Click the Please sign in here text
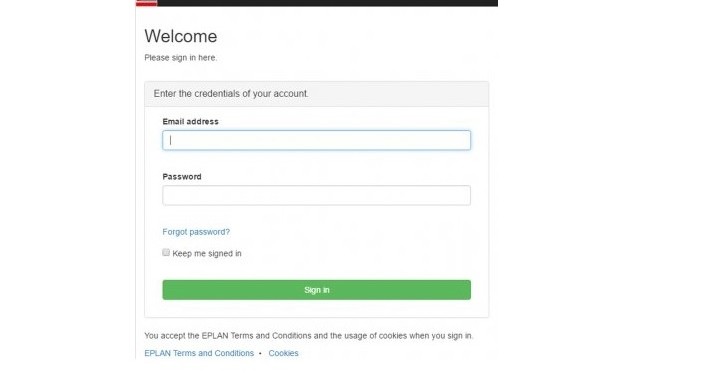 pyautogui.click(x=180, y=58)
